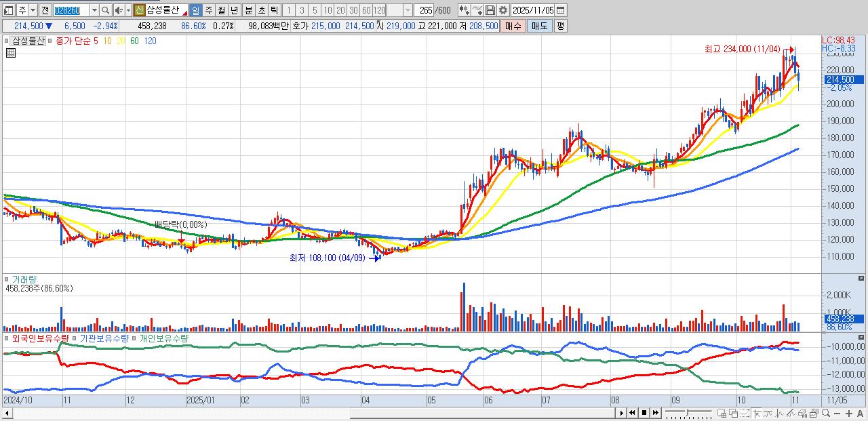Click the dotted trend line icon in bottom toolbar
Screen dimensions: 868x421
745,414
